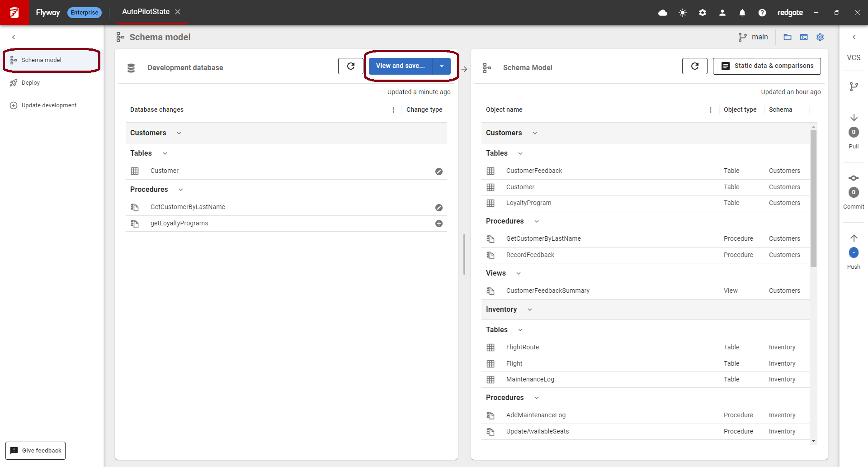Click the Schema Model list vertical scrollbar

point(813,199)
